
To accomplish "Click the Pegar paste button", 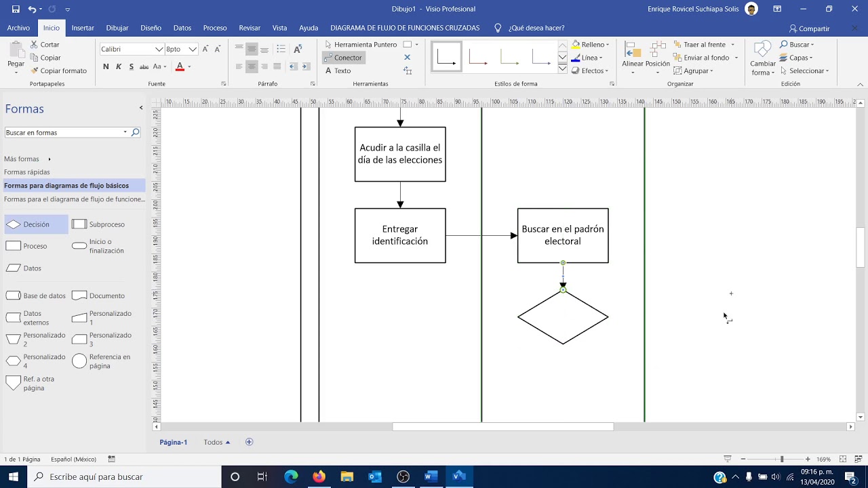I will click(x=16, y=56).
